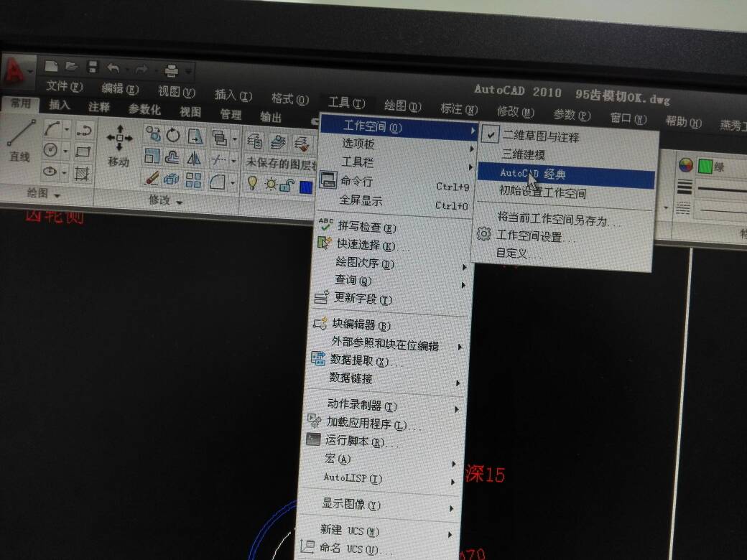Select the Fillet tool icon
Viewport: 747px width, 560px height.
pos(218,182)
